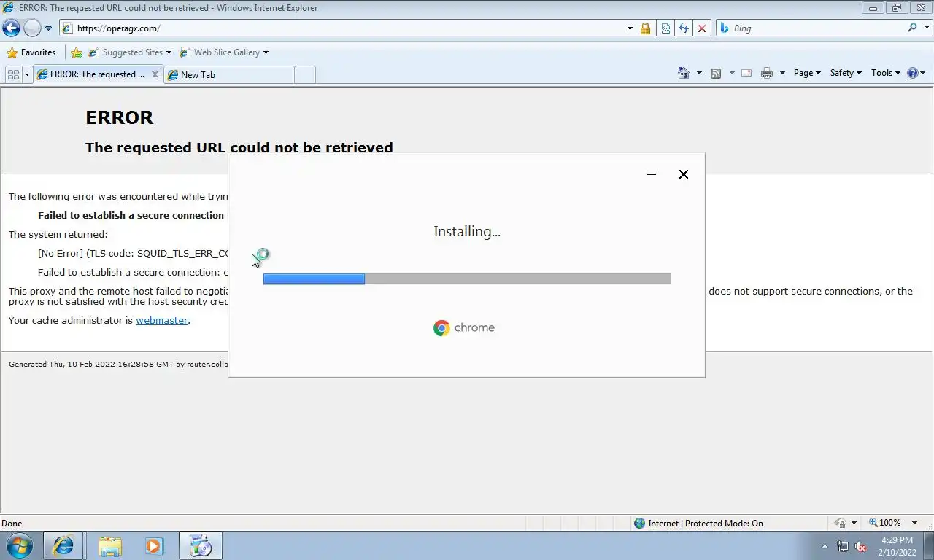Click the Back navigation arrow
The height and width of the screenshot is (560, 934).
pyautogui.click(x=11, y=28)
